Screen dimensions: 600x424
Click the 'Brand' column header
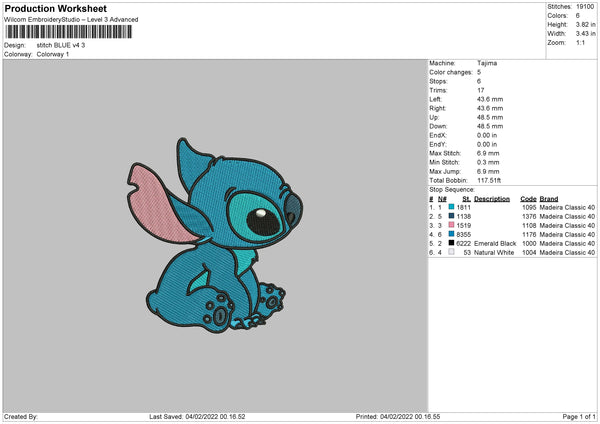(549, 199)
